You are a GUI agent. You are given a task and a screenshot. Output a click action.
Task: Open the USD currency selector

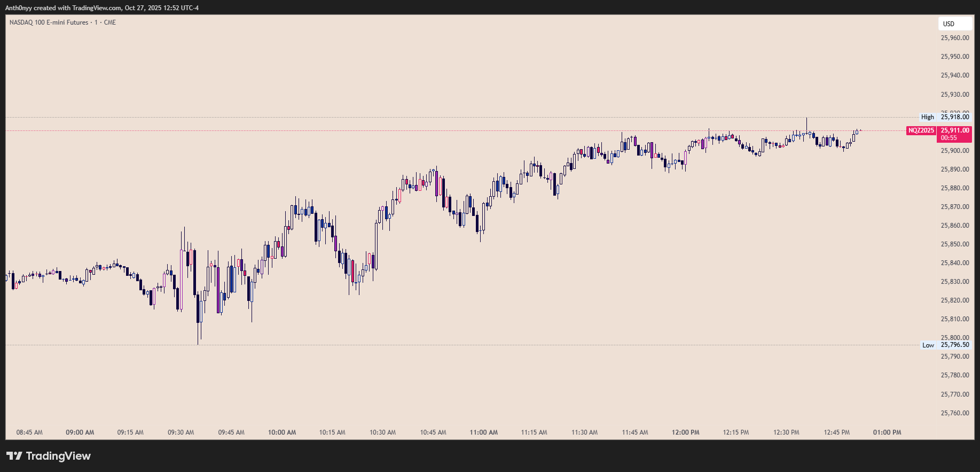948,24
